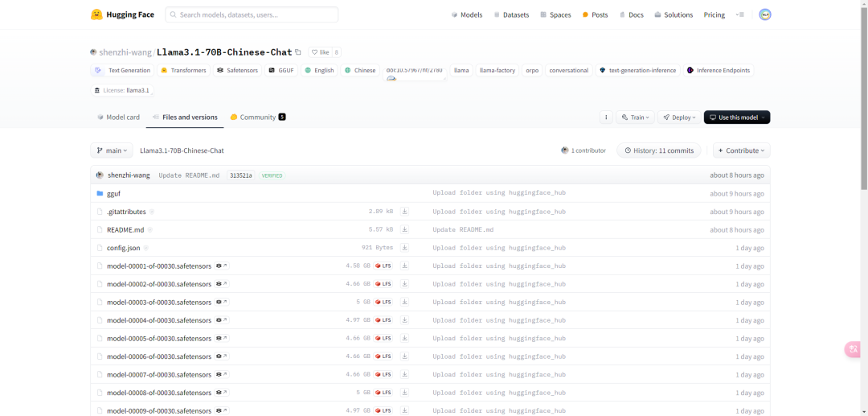Viewport: 868px width, 416px height.
Task: Open safetensors viewer for model-00001-of-00030
Action: (x=222, y=266)
